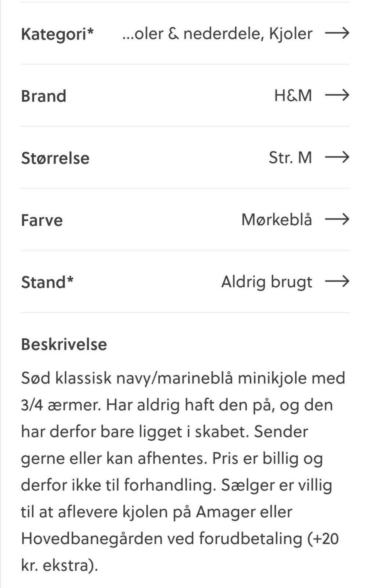
Task: Click the Farve row label
Action: click(42, 220)
